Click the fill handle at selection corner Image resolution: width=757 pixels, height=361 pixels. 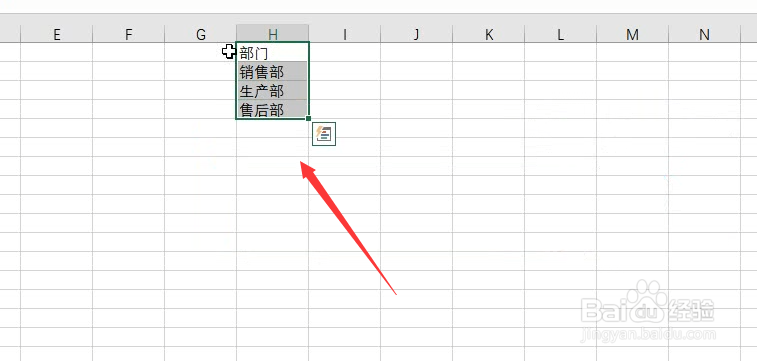pyautogui.click(x=308, y=118)
